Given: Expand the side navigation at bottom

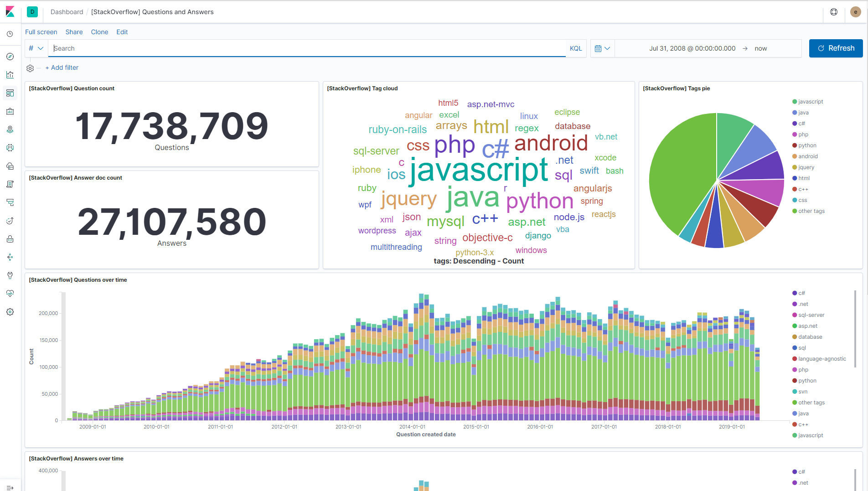Looking at the screenshot, I should (x=10, y=487).
